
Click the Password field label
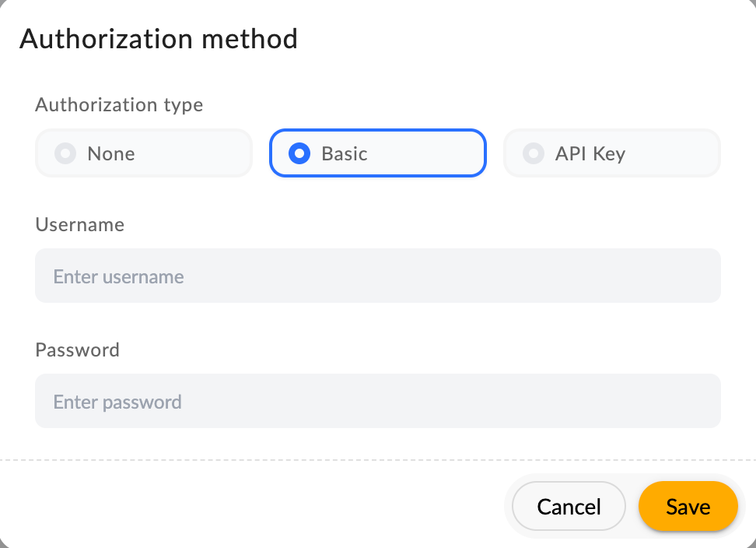coord(77,350)
